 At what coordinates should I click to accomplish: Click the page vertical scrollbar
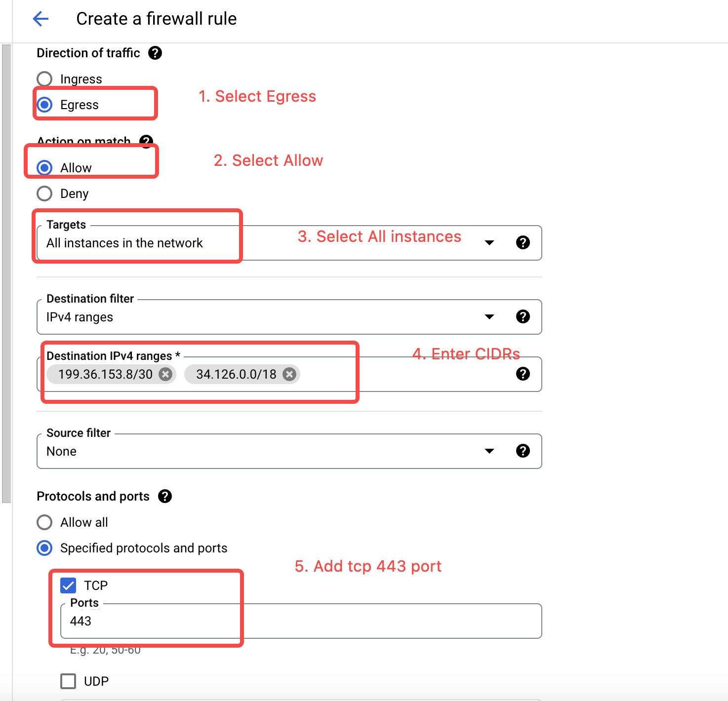6,274
